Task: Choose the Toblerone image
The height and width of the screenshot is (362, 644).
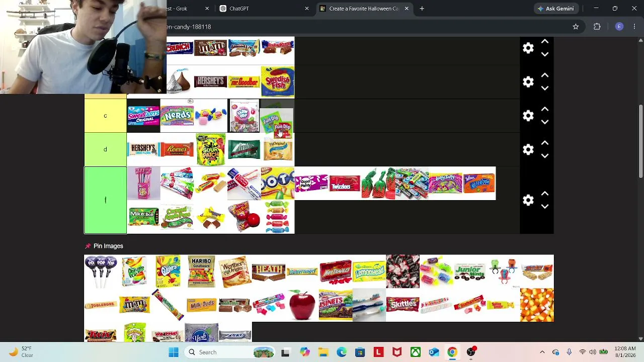Action: point(101,305)
